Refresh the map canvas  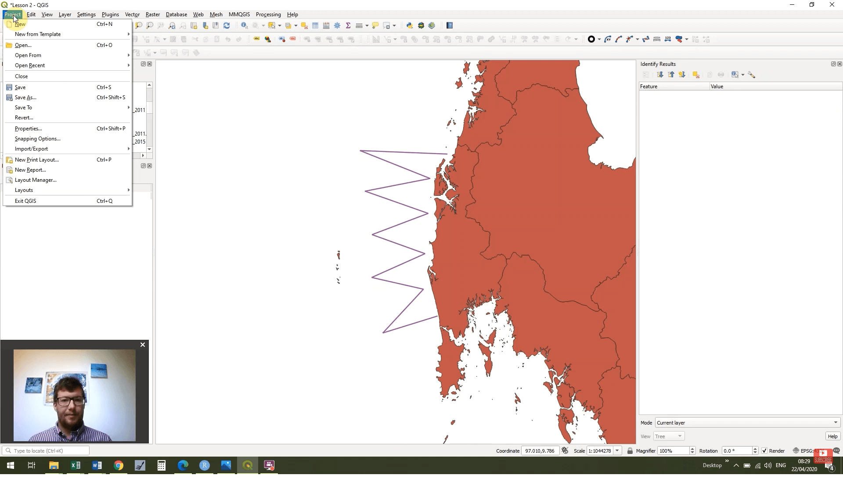point(227,25)
